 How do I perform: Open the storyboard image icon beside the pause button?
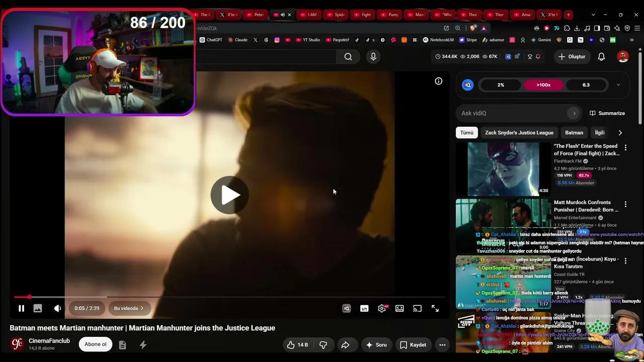(38, 308)
